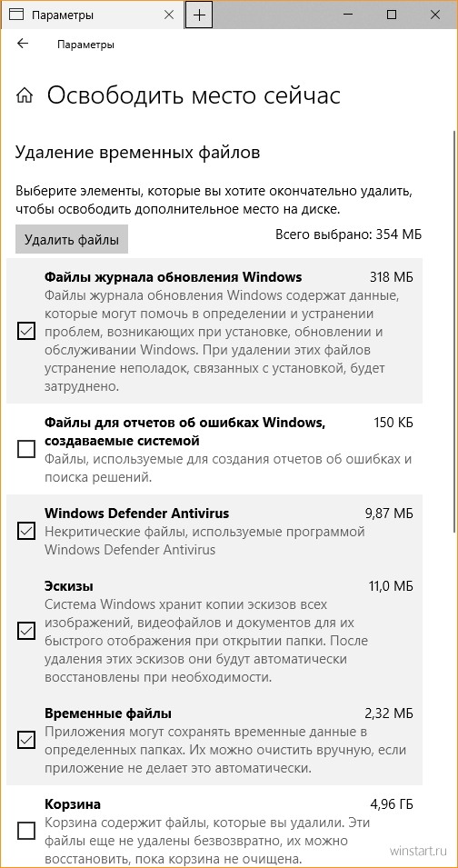Click the Корзина item title
The width and height of the screenshot is (458, 868).
coord(72,803)
